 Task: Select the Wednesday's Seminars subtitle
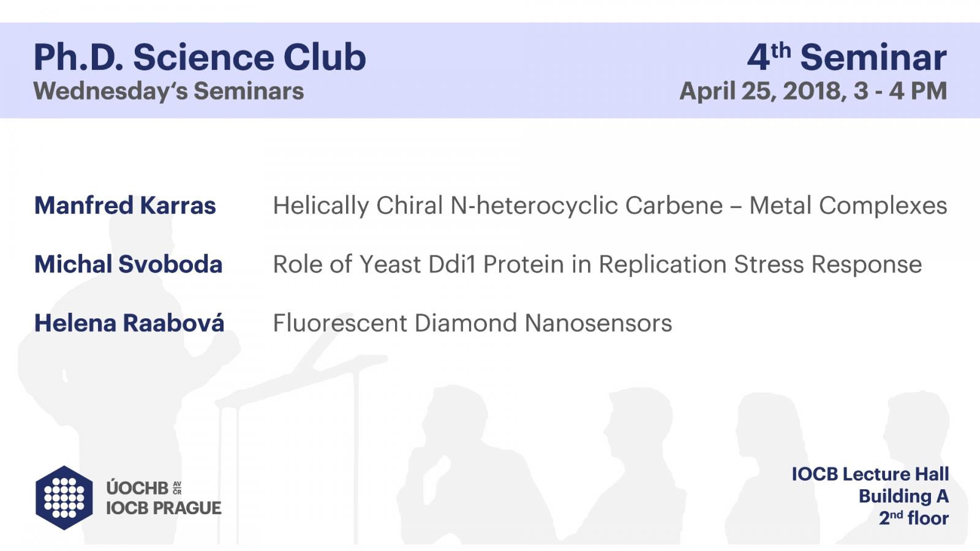pos(168,91)
